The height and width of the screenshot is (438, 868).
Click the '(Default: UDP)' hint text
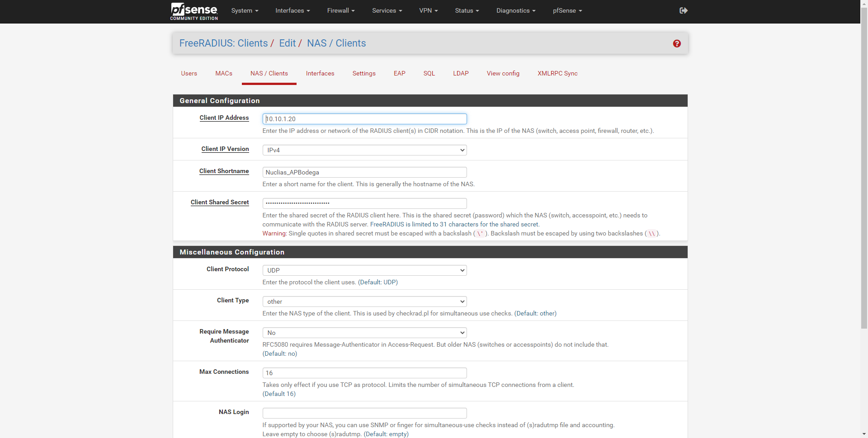click(378, 282)
